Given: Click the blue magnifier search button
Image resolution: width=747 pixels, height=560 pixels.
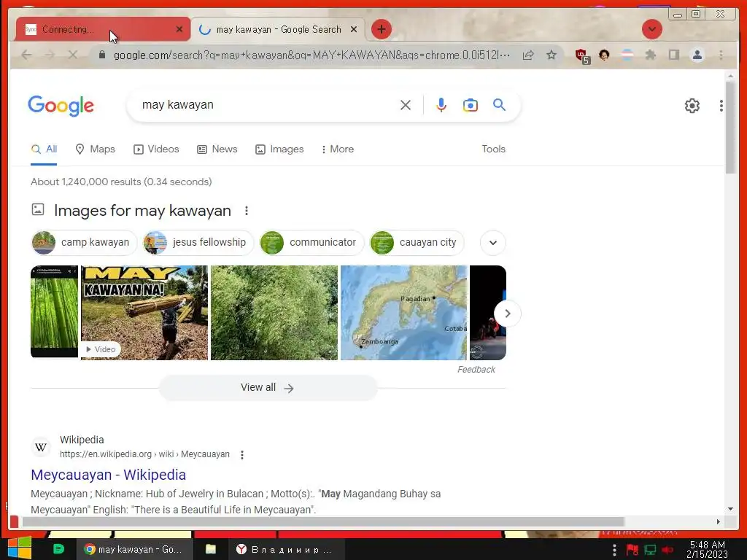Looking at the screenshot, I should click(x=499, y=105).
